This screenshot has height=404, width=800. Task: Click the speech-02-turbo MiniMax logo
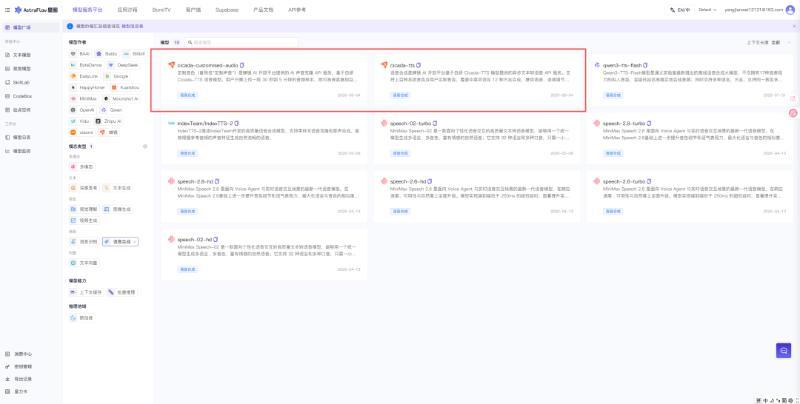click(x=384, y=123)
